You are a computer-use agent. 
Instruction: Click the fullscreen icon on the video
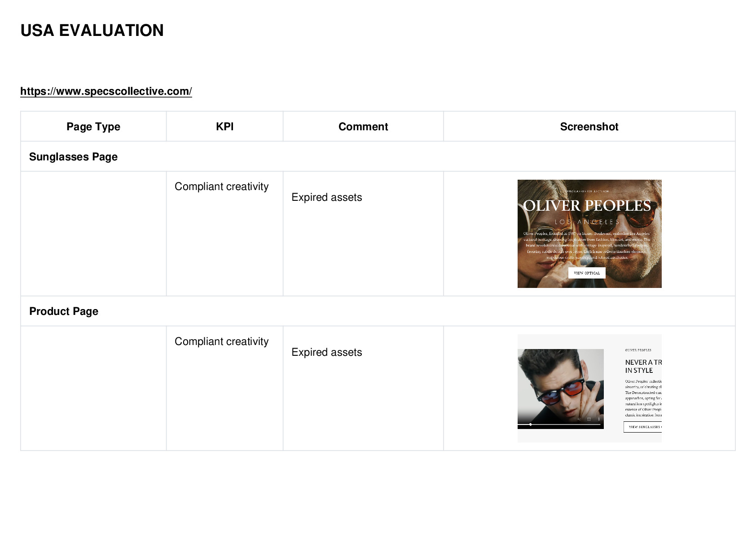pyautogui.click(x=589, y=419)
